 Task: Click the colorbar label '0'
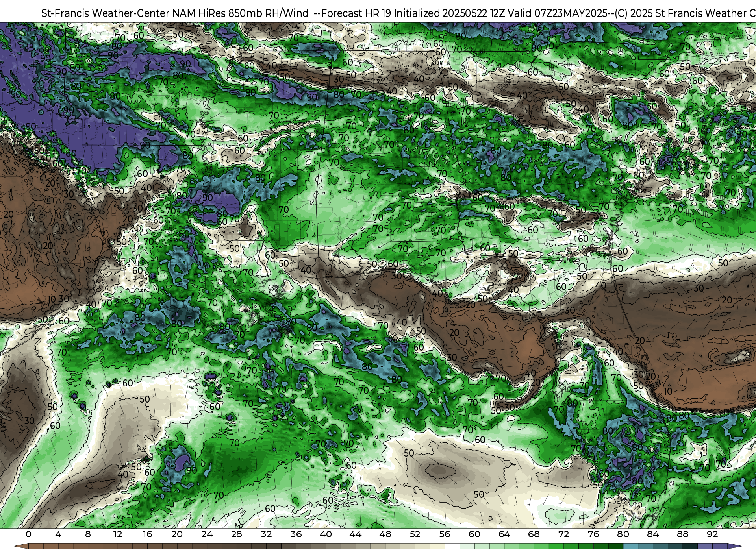[28, 534]
